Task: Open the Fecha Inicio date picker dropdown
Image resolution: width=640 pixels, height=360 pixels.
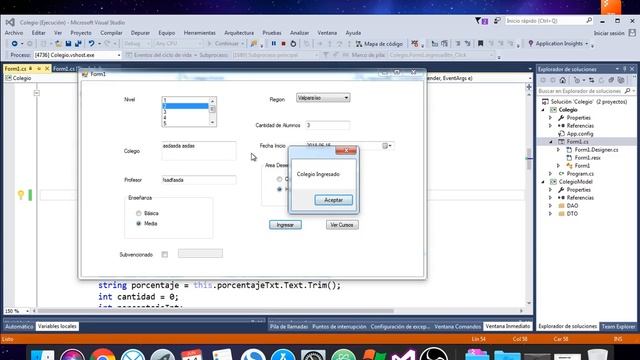Action: [x=387, y=146]
